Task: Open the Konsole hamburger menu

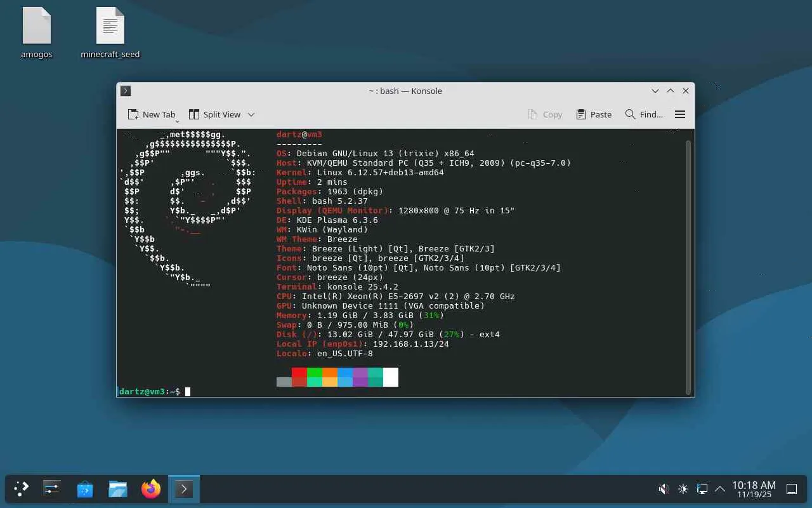Action: pos(680,114)
